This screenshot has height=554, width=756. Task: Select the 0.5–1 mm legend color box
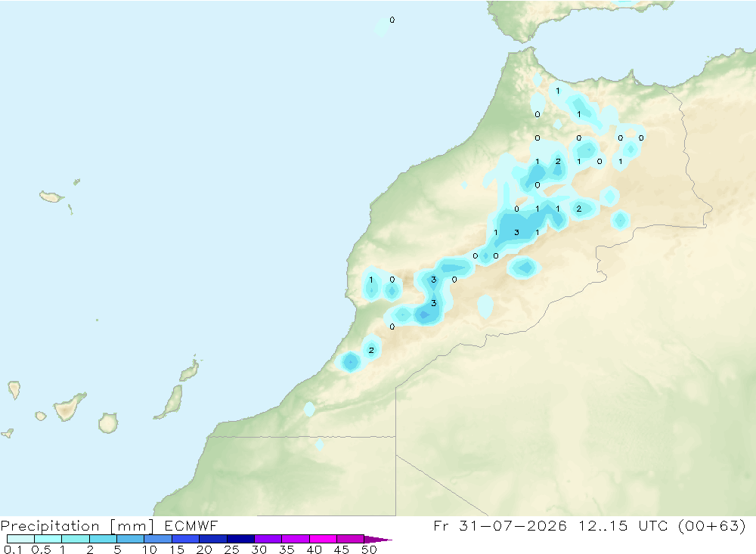48,539
